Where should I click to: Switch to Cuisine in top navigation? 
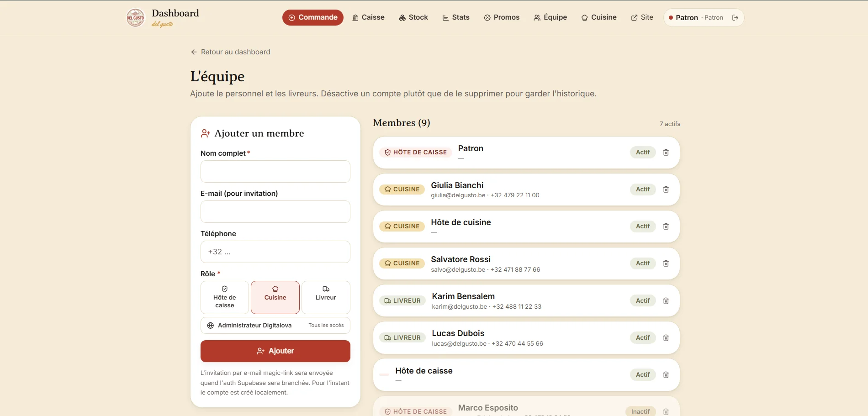tap(599, 17)
